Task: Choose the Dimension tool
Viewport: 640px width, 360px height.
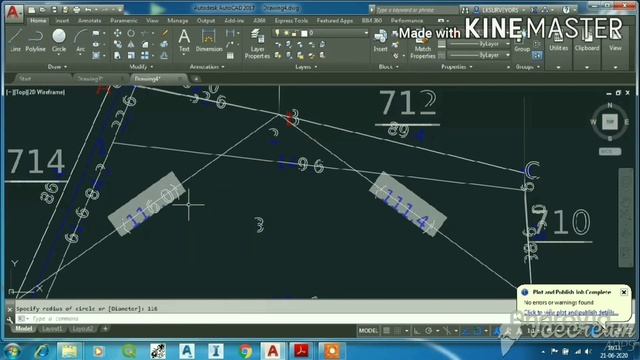Action: pyautogui.click(x=209, y=40)
